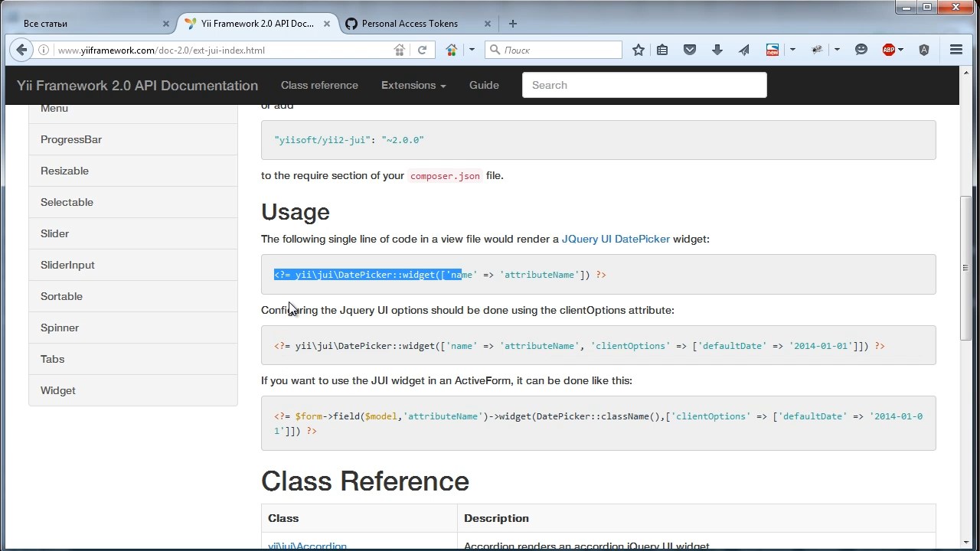The image size is (980, 551).
Task: Save page to Pocket
Action: [x=690, y=50]
